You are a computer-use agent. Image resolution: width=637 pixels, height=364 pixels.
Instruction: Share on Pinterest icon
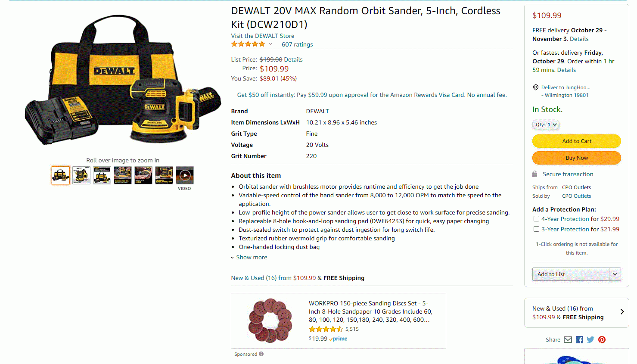pos(602,339)
